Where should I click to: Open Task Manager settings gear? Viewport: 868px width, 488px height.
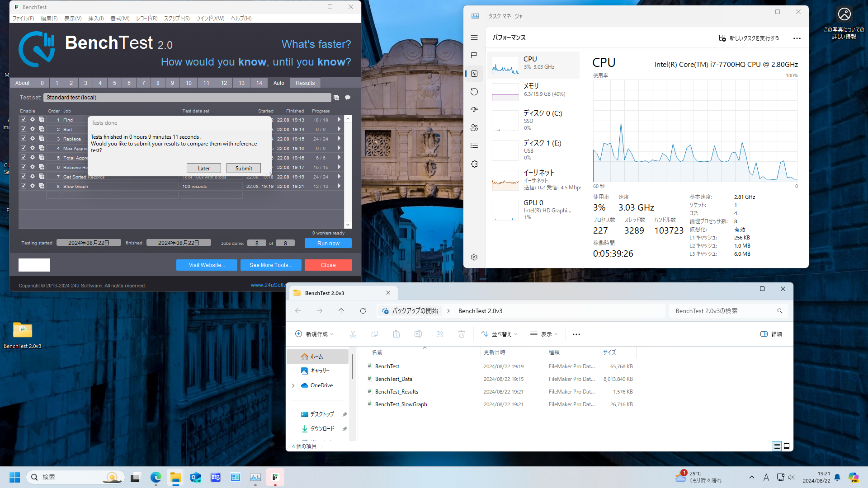[474, 257]
